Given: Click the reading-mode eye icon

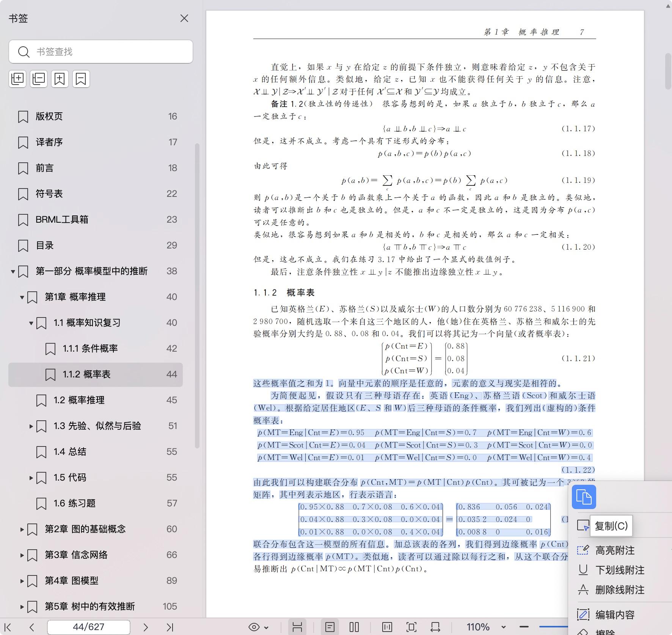Looking at the screenshot, I should [x=253, y=627].
